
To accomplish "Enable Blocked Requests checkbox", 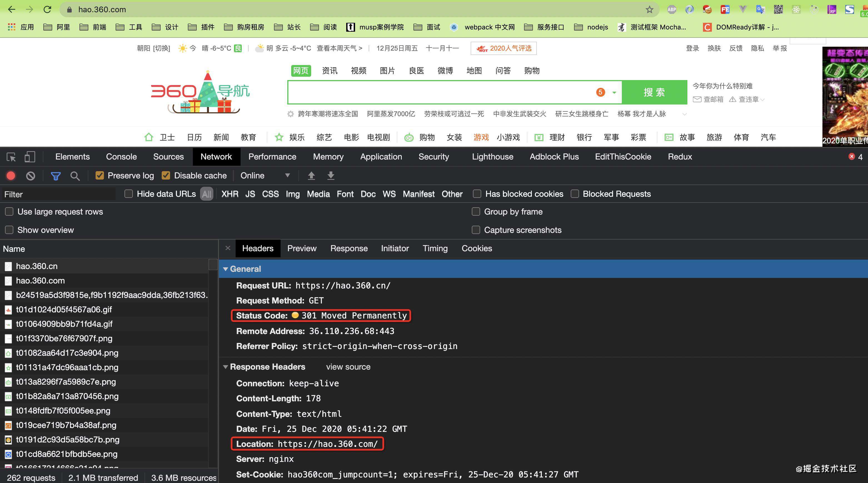I will click(x=575, y=194).
